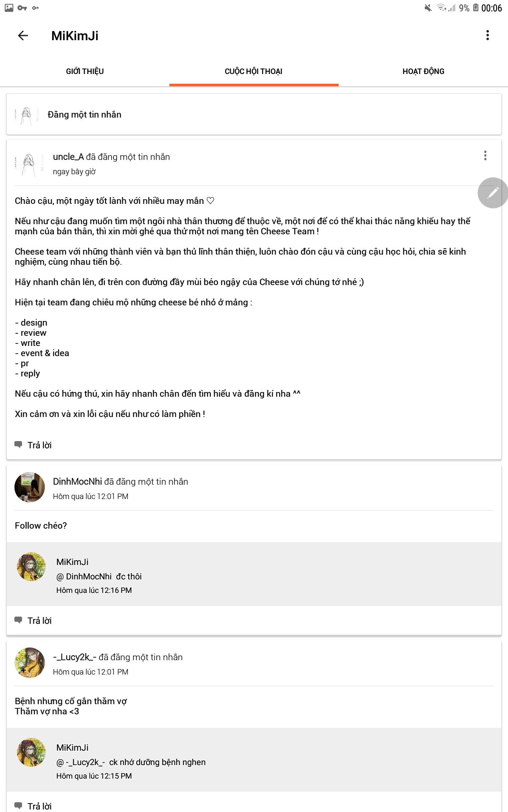
Task: Tap MiKimJi's avatar in the đc thôi reply
Action: [x=31, y=567]
